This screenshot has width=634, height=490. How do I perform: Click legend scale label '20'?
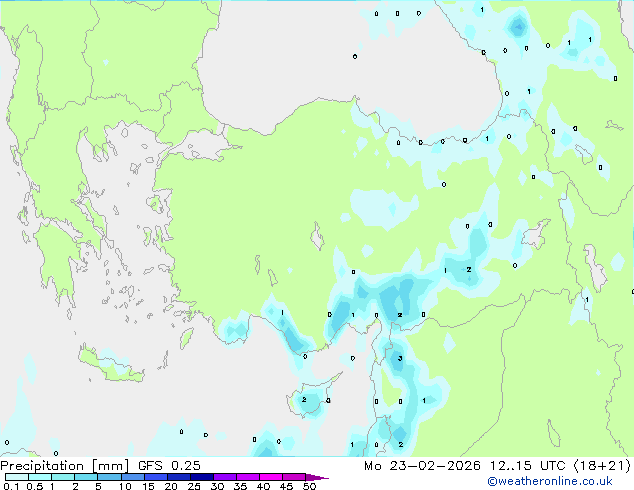171,486
